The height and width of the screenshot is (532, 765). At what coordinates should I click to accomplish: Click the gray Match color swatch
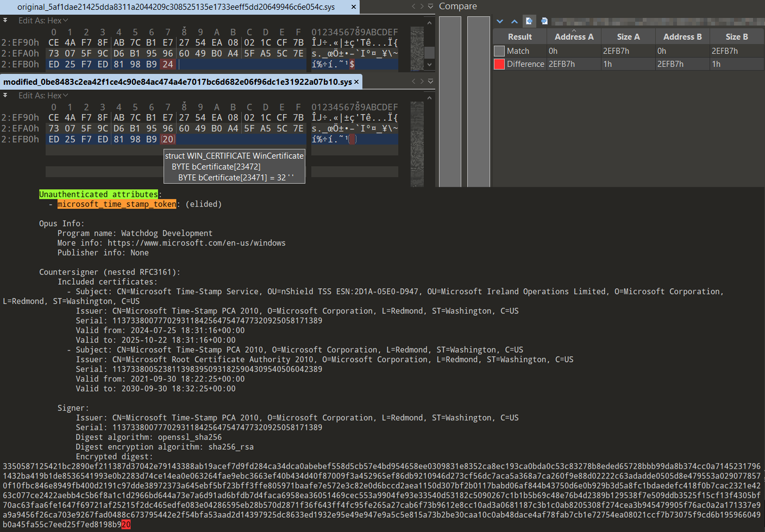499,51
